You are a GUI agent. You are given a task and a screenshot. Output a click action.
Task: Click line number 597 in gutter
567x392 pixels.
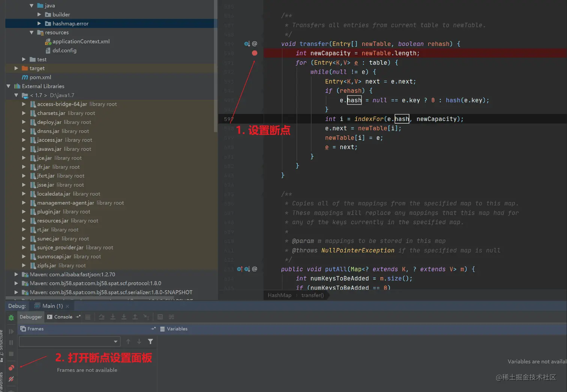click(229, 119)
